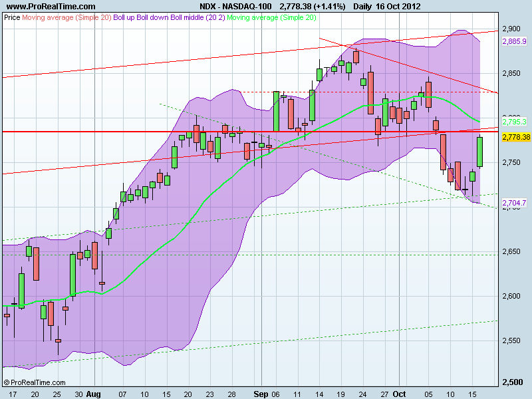The width and height of the screenshot is (532, 399).
Task: Click the 05 date label on time axis
Action: point(428,394)
